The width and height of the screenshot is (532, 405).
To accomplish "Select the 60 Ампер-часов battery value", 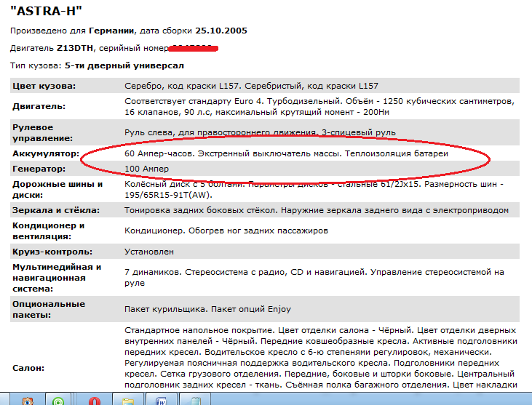I will pos(286,153).
